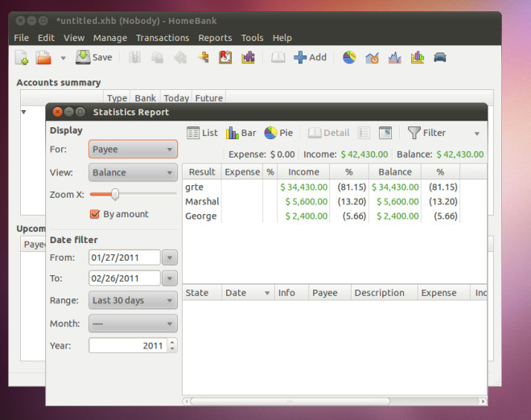Toggle the legend list icon after Detail

[x=364, y=133]
